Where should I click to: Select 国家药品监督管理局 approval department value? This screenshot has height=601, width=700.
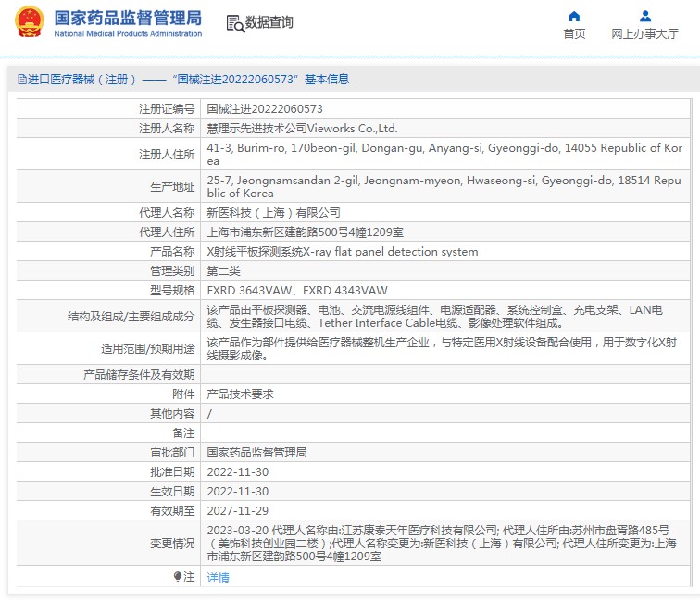click(256, 453)
